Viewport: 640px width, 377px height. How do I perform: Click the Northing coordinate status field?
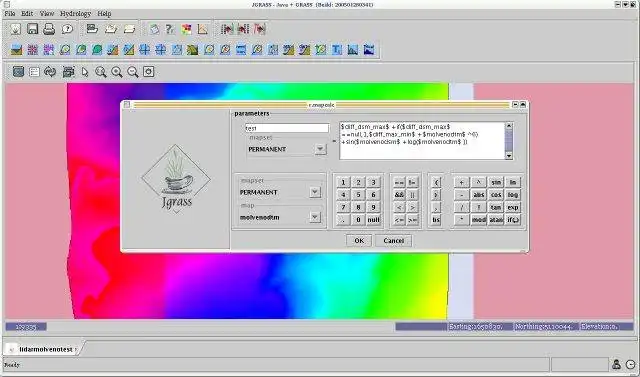click(x=547, y=326)
